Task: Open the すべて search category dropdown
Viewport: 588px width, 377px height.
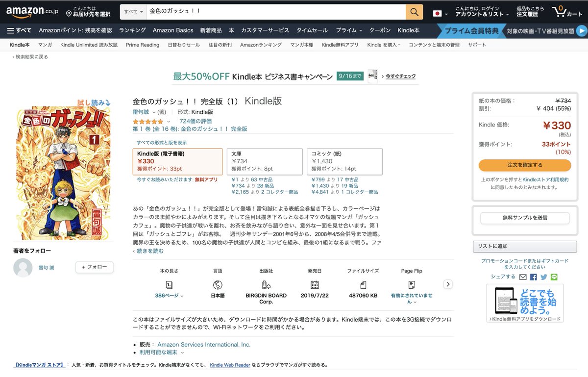Action: click(134, 12)
